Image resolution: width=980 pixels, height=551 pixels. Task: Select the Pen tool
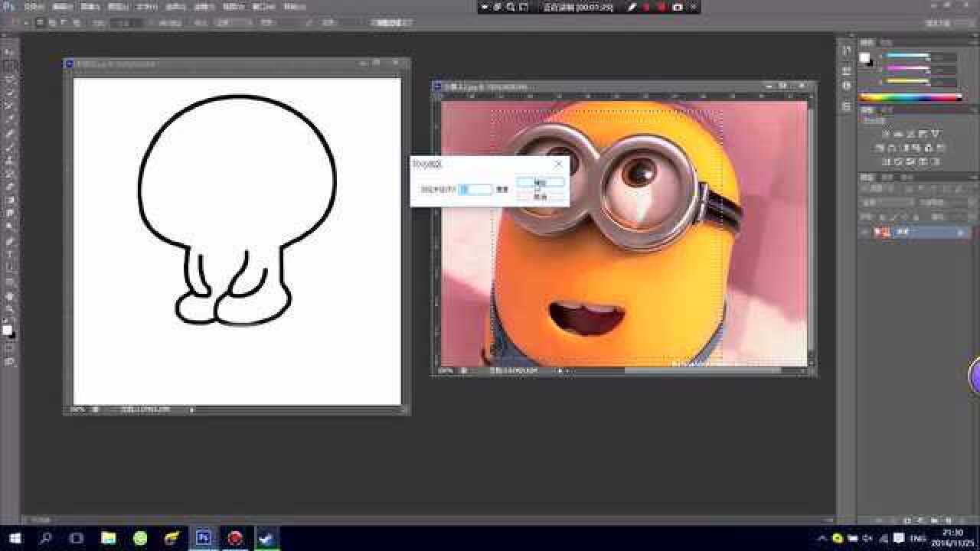10,241
